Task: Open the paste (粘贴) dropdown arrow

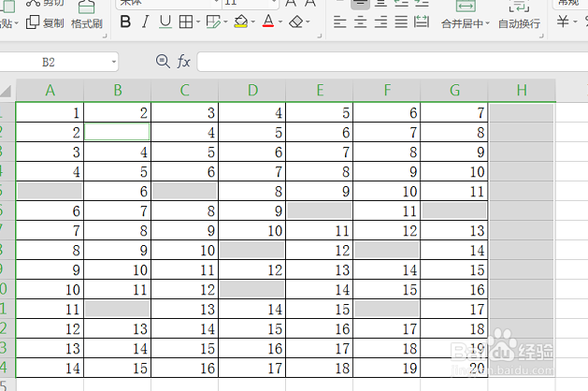Action: (17, 23)
